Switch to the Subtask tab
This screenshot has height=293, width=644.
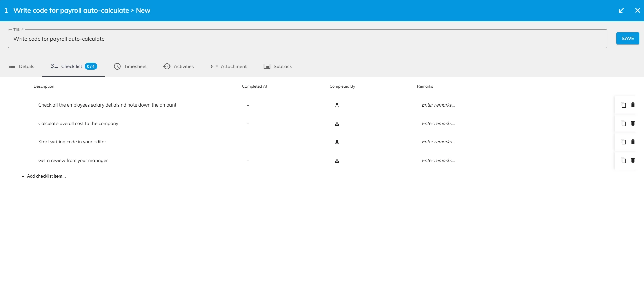pos(277,66)
